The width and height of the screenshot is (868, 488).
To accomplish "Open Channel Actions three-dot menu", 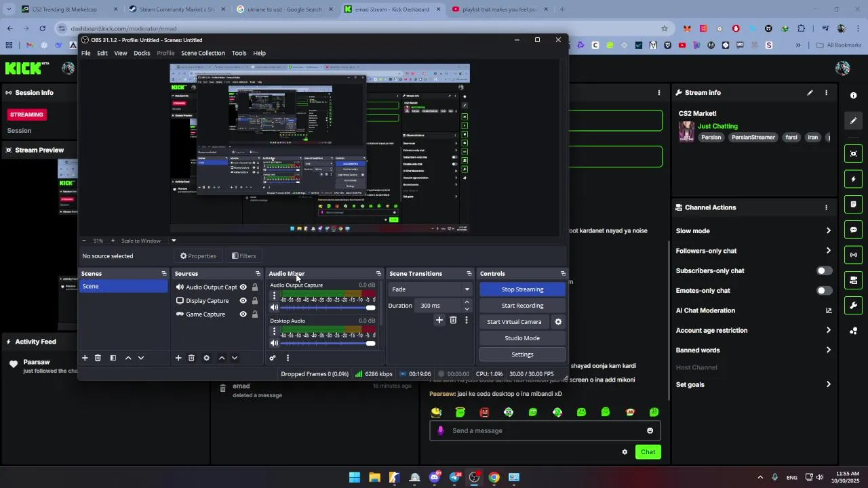I will pyautogui.click(x=826, y=207).
